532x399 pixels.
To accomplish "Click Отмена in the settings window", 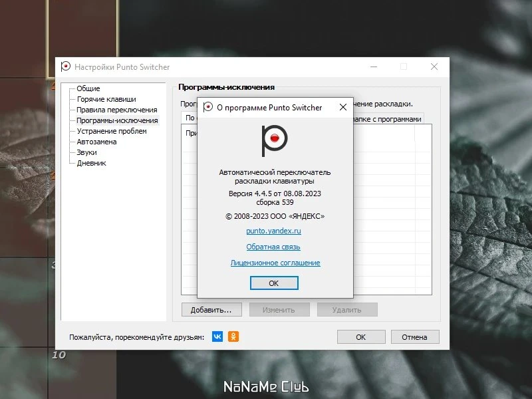I will tap(414, 337).
